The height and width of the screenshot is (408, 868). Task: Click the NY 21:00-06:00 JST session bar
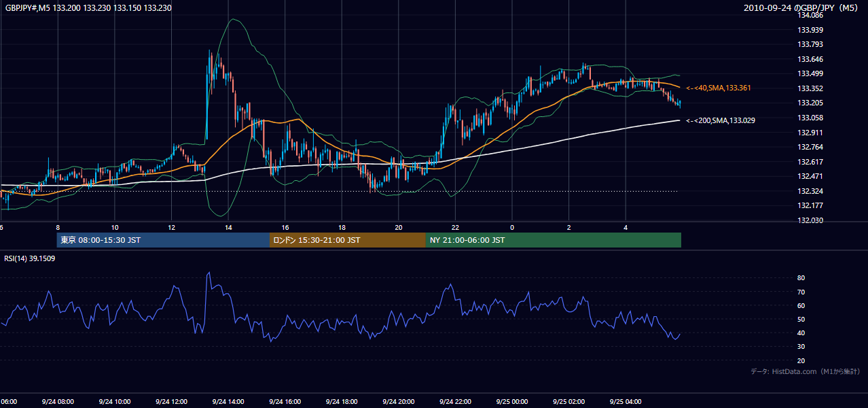[554, 240]
